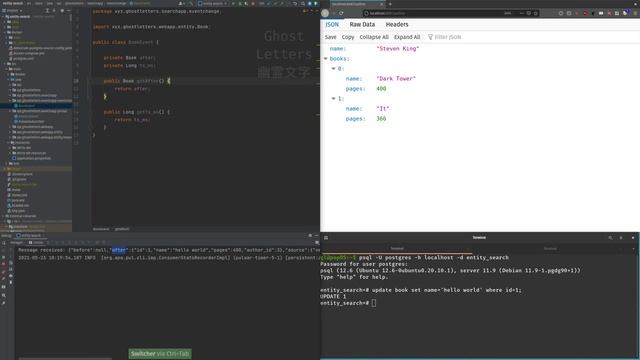The width and height of the screenshot is (640, 360).
Task: Open search in the terminal window
Action: click(x=610, y=238)
